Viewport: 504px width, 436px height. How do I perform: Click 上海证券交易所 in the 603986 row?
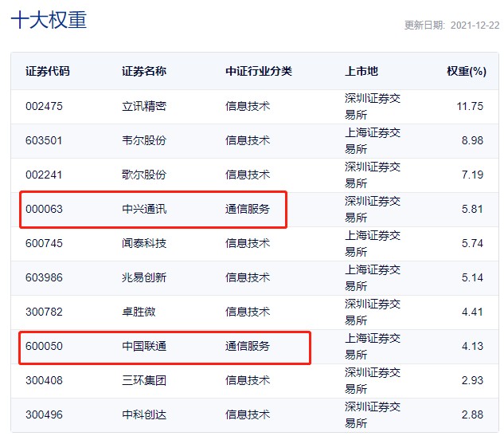(373, 277)
